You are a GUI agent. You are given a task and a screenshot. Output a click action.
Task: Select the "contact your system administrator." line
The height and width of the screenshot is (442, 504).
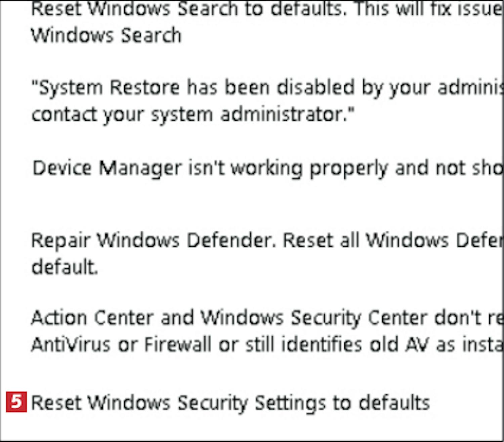click(x=193, y=114)
